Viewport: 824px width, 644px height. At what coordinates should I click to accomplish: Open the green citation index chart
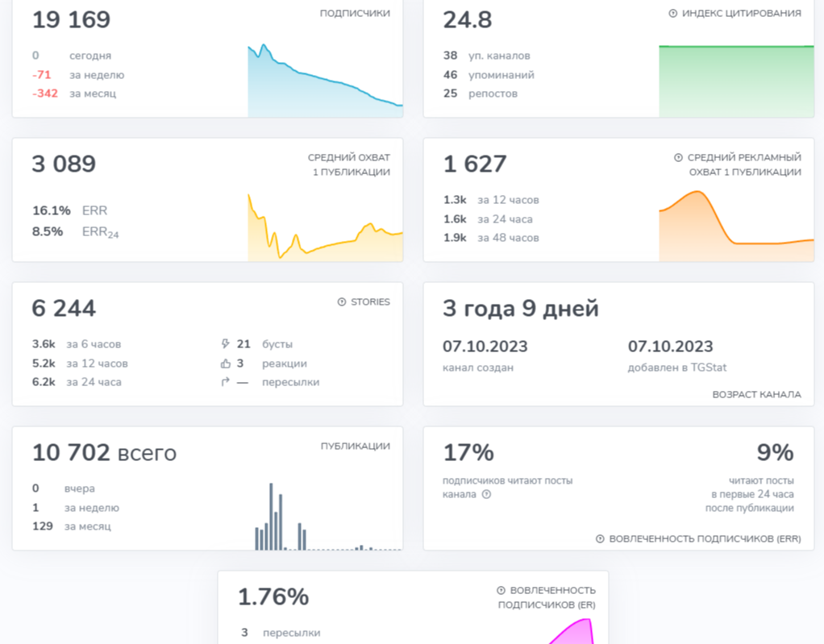(x=736, y=81)
